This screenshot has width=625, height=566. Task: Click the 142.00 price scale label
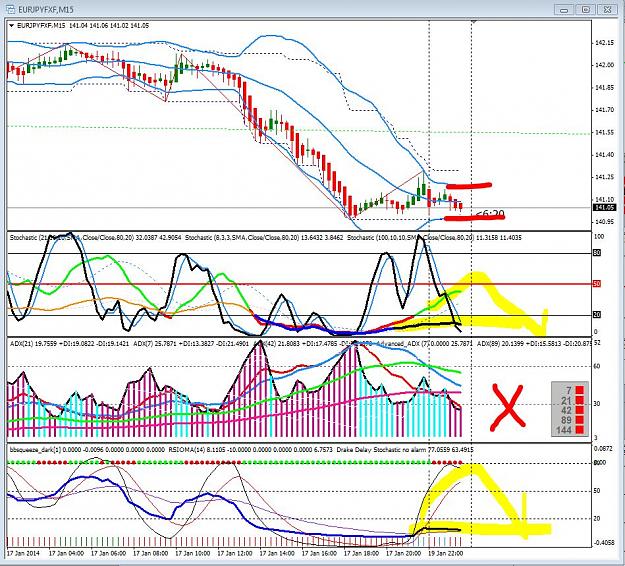pyautogui.click(x=604, y=65)
